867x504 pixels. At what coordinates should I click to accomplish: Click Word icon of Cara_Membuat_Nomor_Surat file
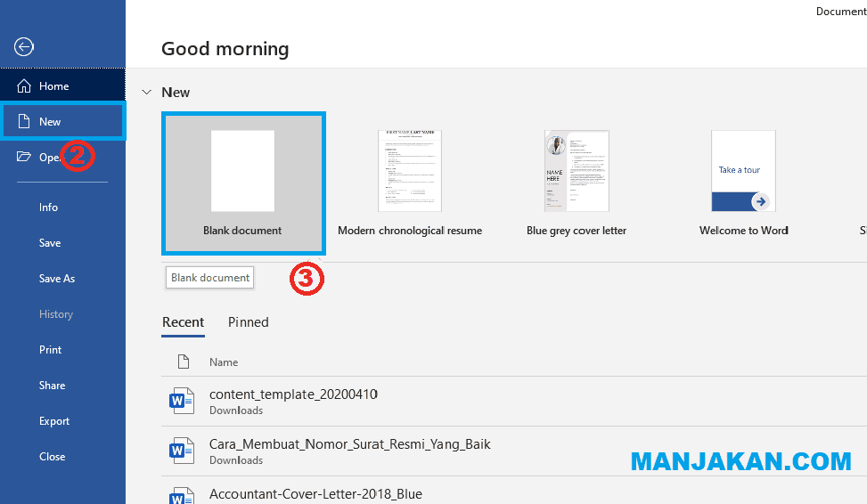(182, 451)
